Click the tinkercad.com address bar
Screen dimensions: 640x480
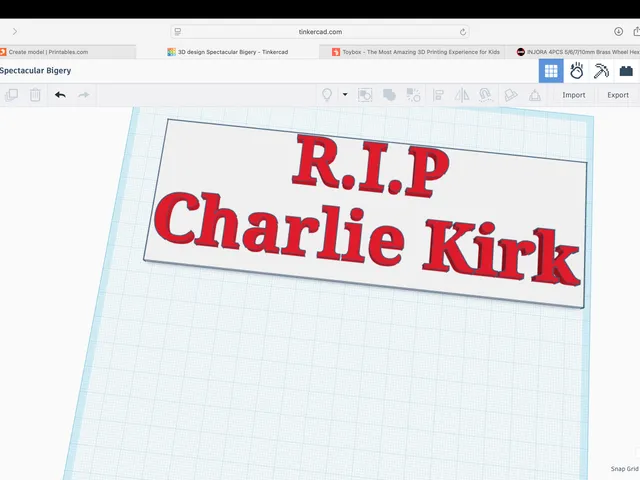pyautogui.click(x=320, y=32)
